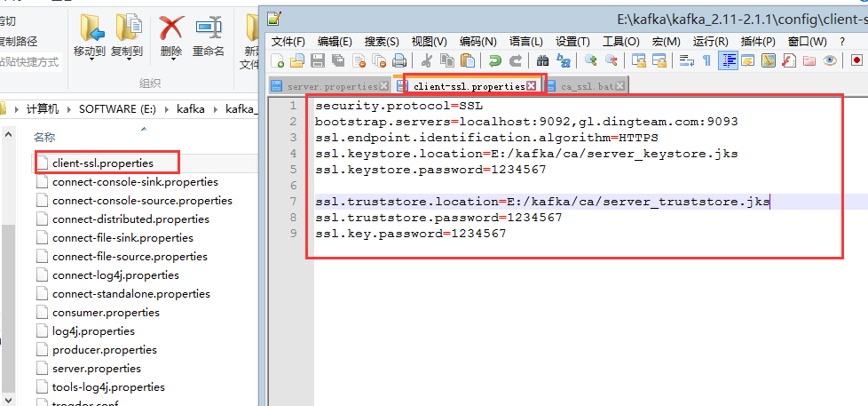Click the Redo arrow icon
Image resolution: width=868 pixels, height=406 pixels.
point(516,61)
